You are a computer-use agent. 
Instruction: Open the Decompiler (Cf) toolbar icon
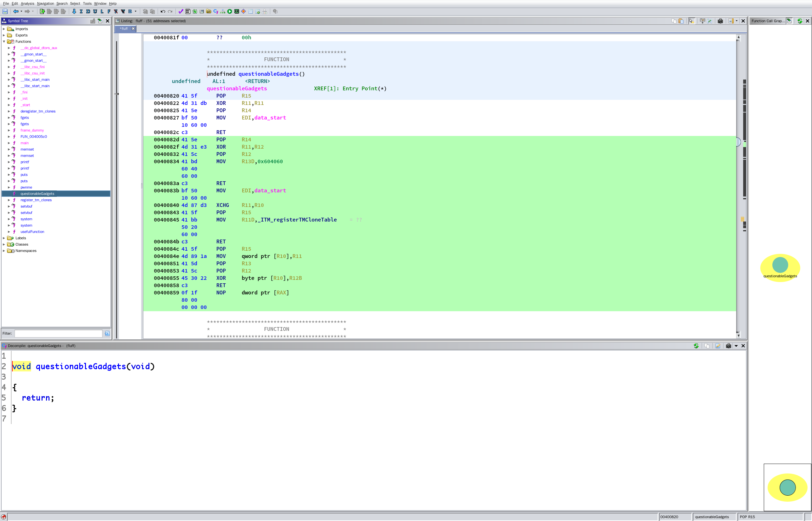tap(216, 11)
